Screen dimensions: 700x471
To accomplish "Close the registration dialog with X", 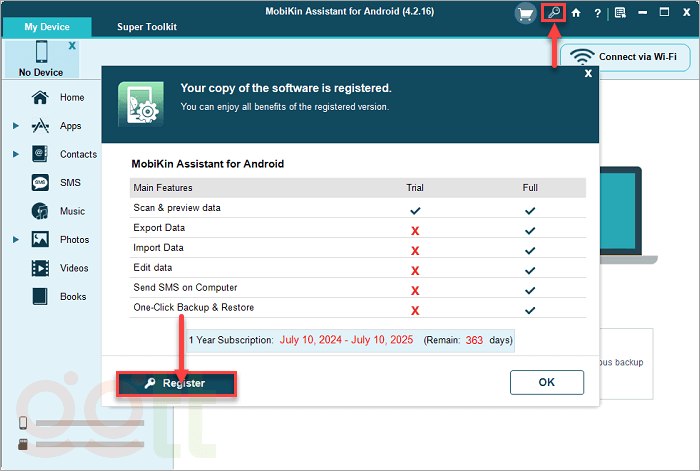I will [588, 73].
